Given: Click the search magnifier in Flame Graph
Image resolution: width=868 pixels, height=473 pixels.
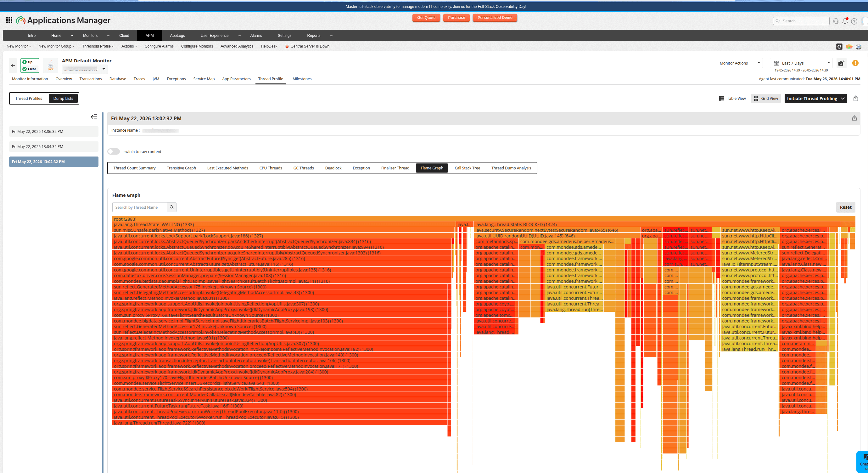Looking at the screenshot, I should [171, 207].
